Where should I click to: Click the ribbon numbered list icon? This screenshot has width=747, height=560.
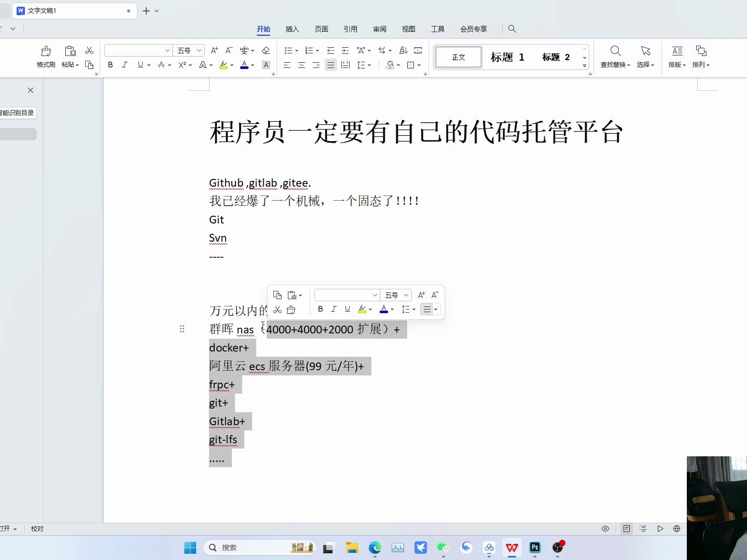[x=309, y=50]
